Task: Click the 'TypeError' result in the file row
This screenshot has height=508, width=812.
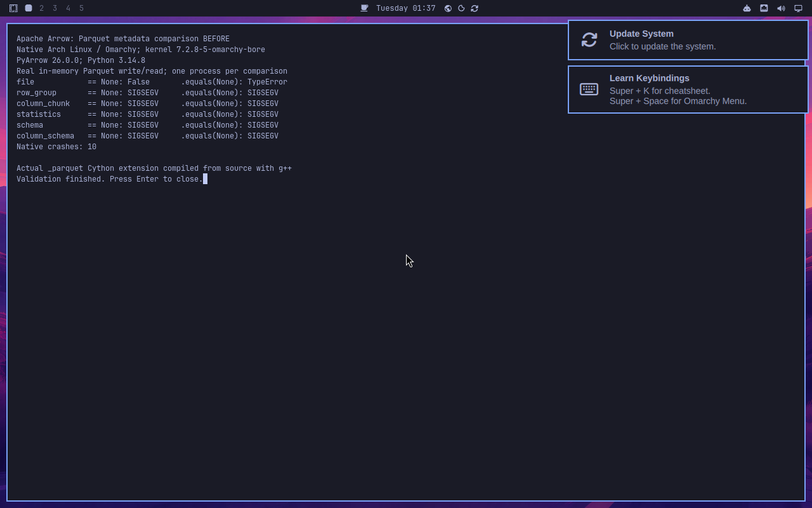Action: click(267, 82)
